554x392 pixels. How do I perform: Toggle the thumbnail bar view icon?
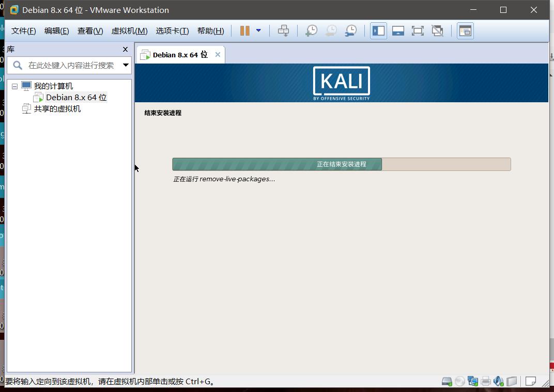coord(398,30)
